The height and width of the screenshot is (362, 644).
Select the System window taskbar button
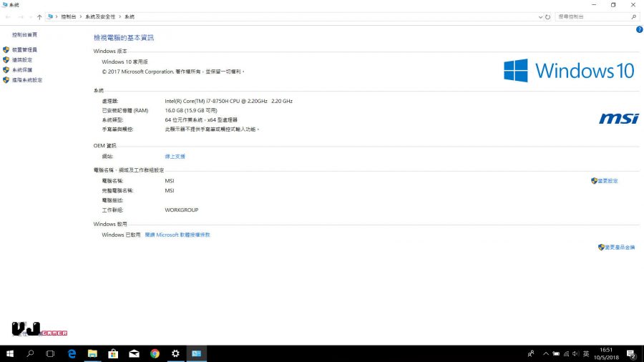click(196, 353)
